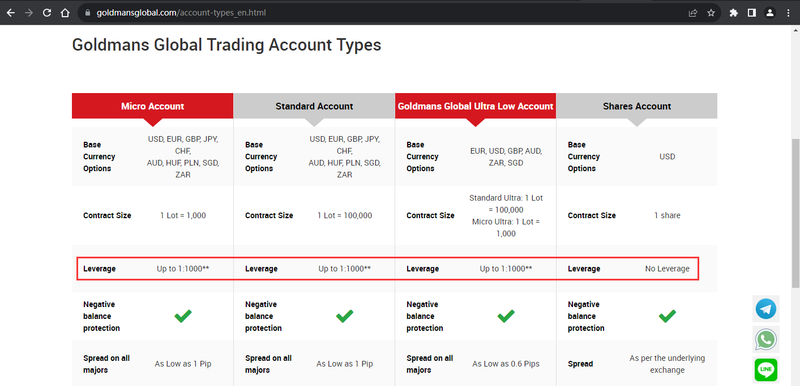Screen dimensions: 800x386
Task: Open Chrome profile avatar
Action: [x=770, y=13]
